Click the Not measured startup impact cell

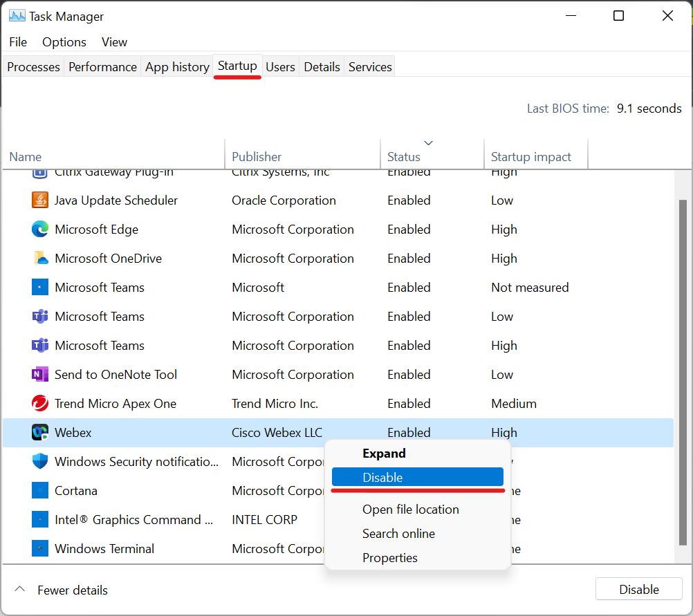pos(530,287)
